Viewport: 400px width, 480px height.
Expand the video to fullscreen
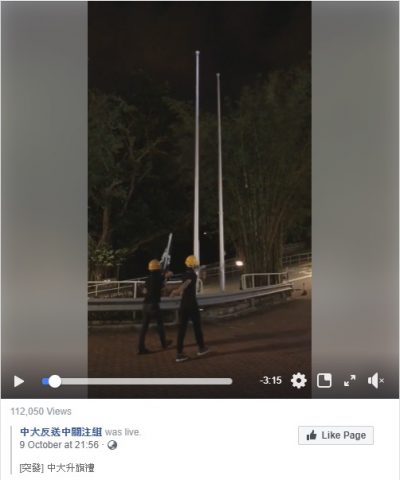pos(350,381)
